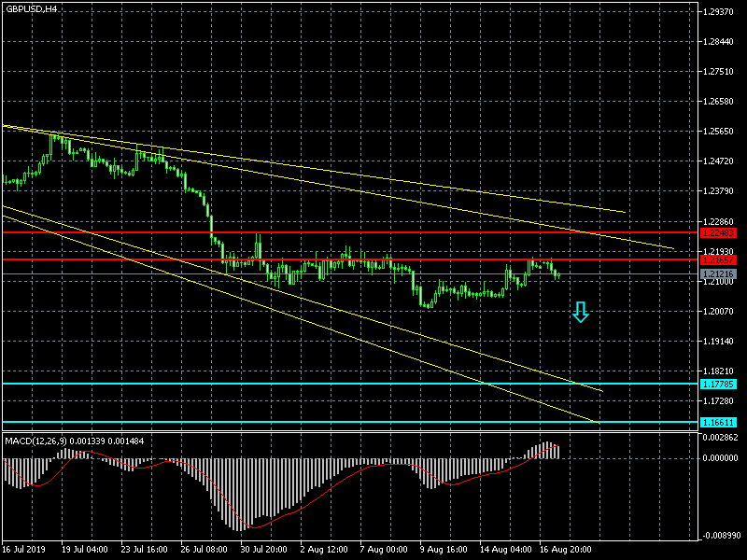Select the cyan 1.17785 level label

723,384
